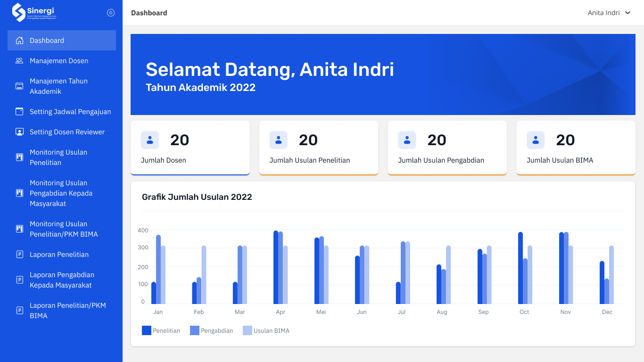Click the Grafik Jumlah Usulan 2022 heading
The height and width of the screenshot is (362, 644).
click(x=197, y=197)
